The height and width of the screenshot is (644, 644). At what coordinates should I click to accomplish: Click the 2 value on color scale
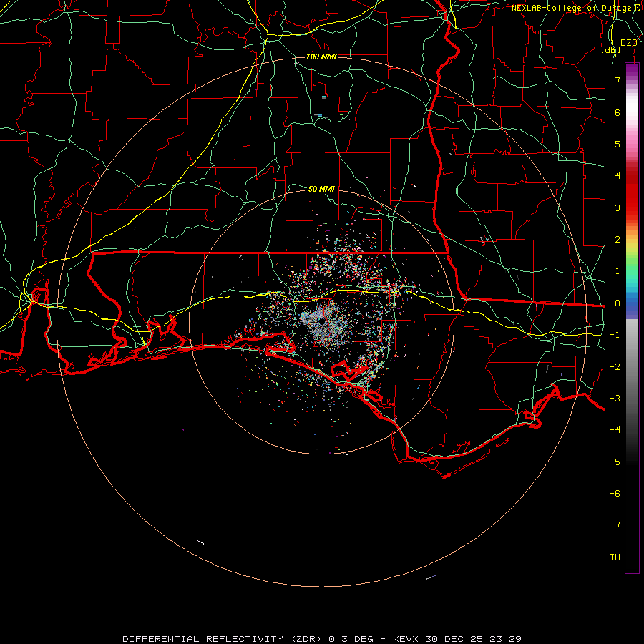click(618, 240)
